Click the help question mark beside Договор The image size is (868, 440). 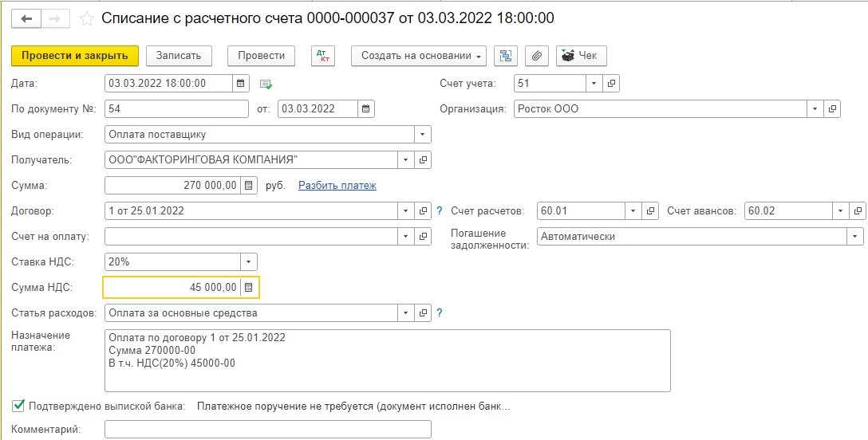tap(440, 210)
